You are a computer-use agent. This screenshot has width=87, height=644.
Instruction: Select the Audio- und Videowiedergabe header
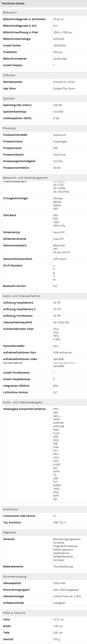[44, 403]
